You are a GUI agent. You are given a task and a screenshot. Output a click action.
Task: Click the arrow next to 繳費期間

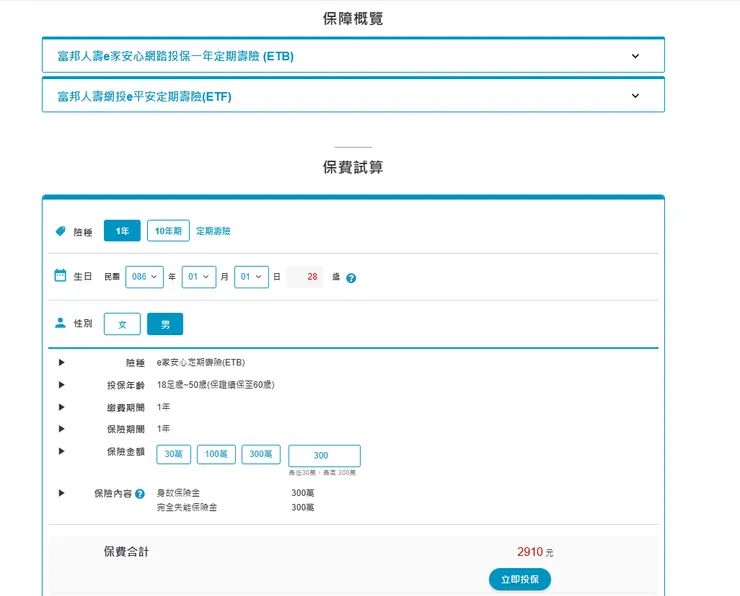click(61, 407)
